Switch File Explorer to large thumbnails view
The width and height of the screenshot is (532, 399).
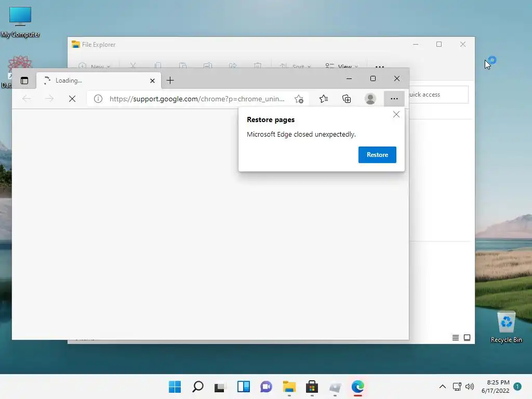(467, 338)
